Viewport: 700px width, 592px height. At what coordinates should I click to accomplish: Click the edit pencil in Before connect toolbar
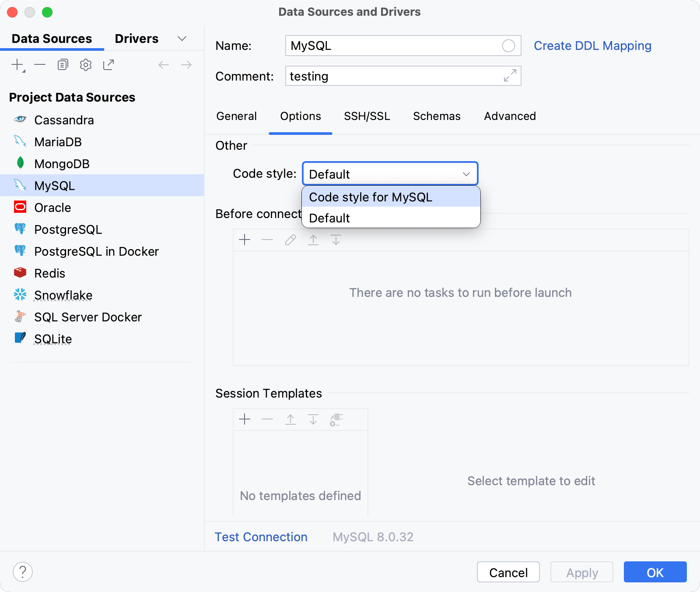point(290,240)
